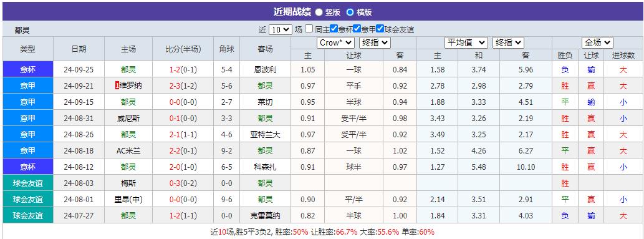Click the 比分(半场) column header

click(183, 49)
